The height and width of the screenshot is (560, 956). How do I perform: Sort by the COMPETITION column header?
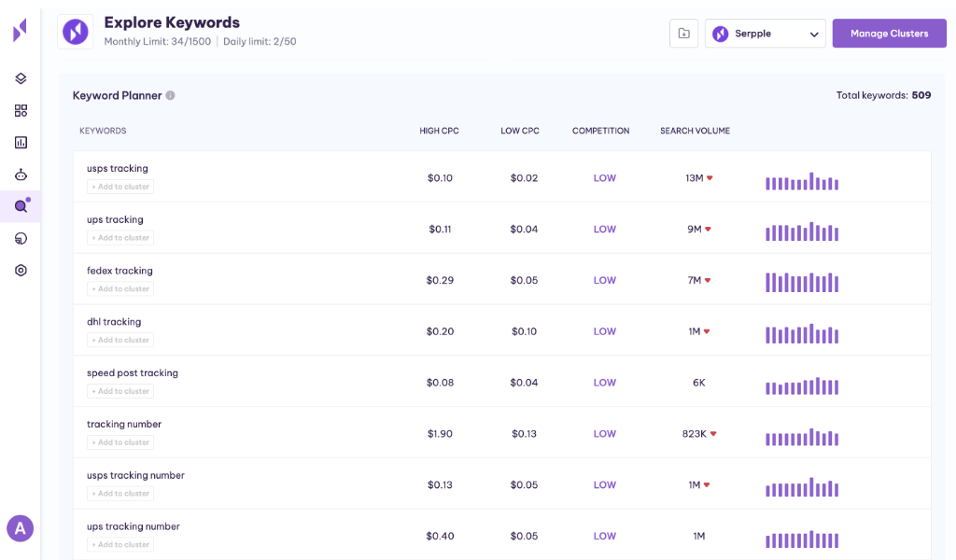(x=600, y=131)
